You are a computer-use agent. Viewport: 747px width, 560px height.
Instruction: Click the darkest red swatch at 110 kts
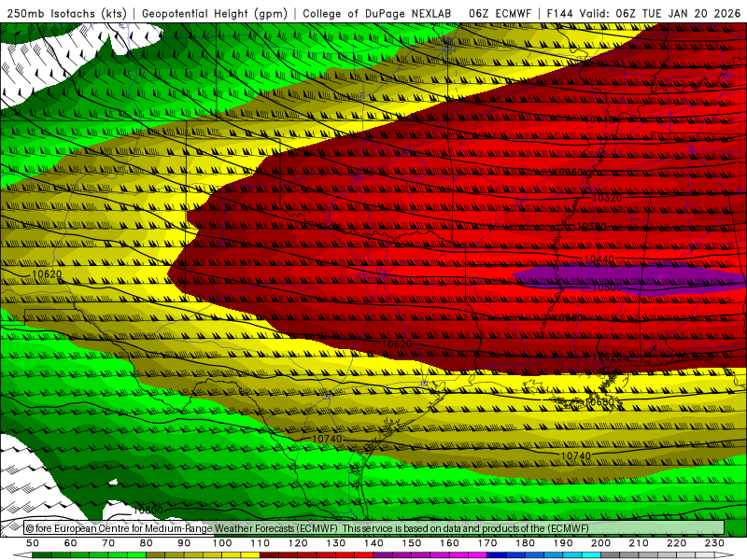tap(270, 555)
